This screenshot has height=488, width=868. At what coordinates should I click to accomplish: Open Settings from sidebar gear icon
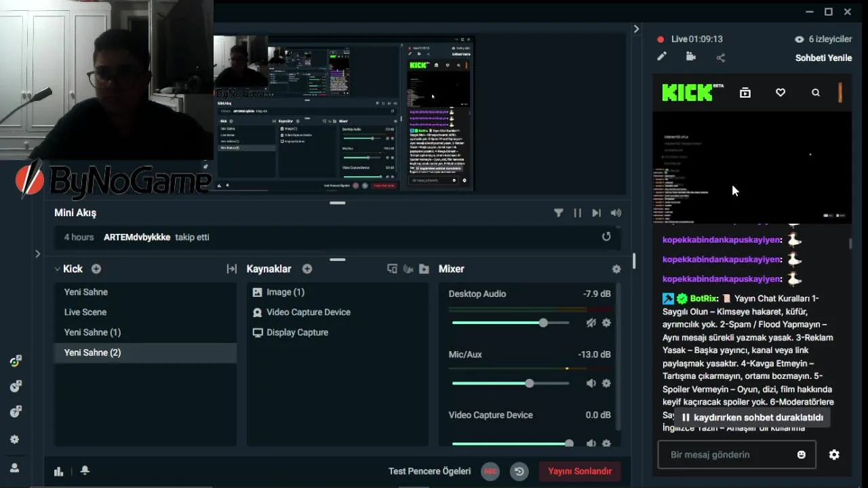14,439
